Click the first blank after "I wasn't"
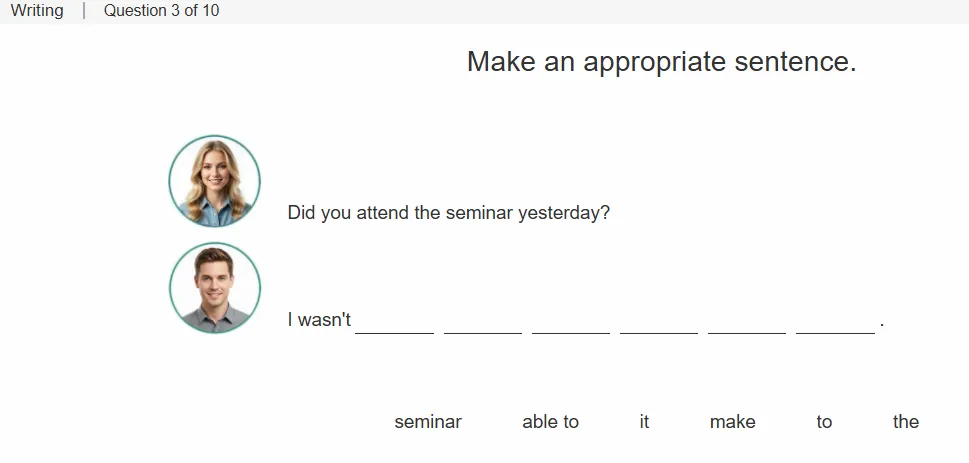 click(x=394, y=323)
